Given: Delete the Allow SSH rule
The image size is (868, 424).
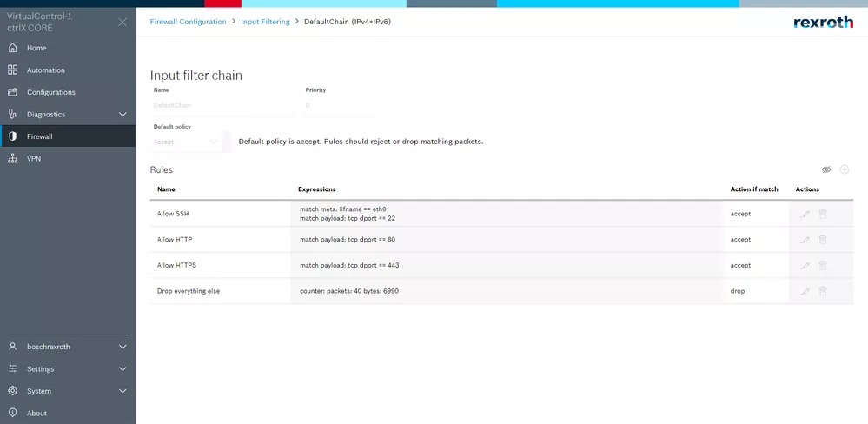Looking at the screenshot, I should click(x=823, y=214).
